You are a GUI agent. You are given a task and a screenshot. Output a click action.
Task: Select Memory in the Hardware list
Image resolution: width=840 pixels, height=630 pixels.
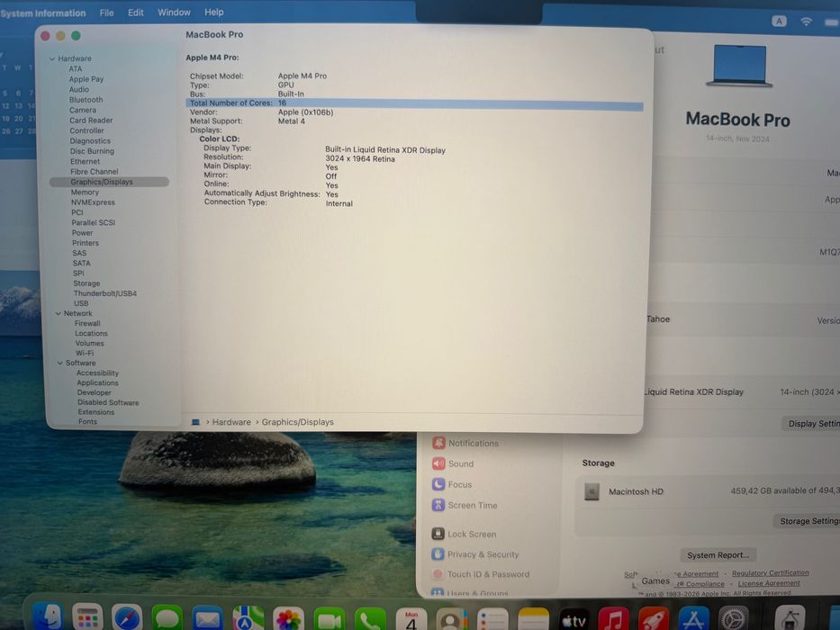pos(85,193)
